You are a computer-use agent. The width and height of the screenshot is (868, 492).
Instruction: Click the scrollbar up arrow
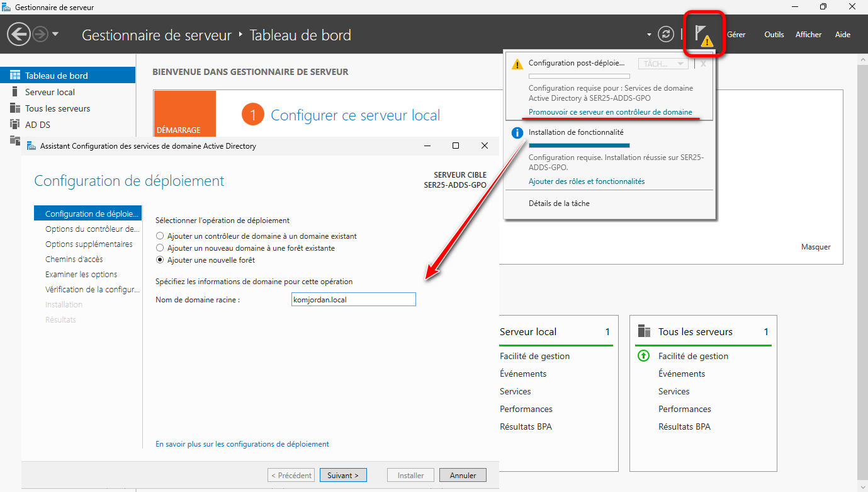click(862, 59)
